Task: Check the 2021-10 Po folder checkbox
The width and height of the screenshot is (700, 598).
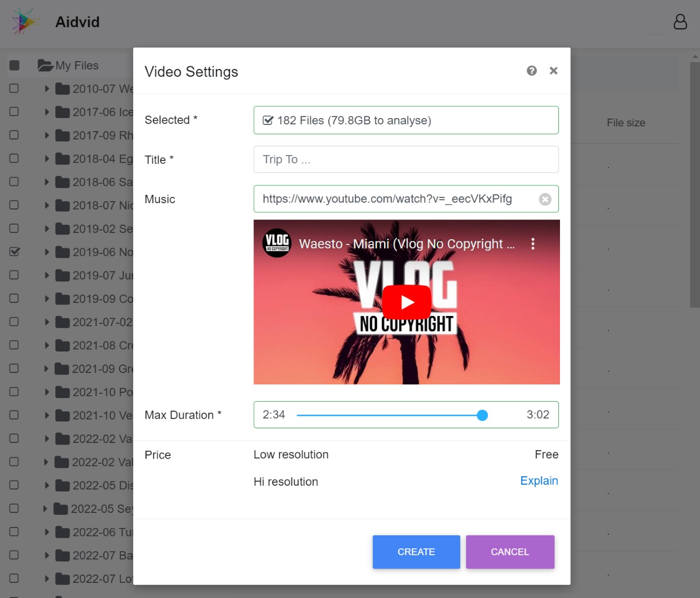Action: click(x=14, y=392)
